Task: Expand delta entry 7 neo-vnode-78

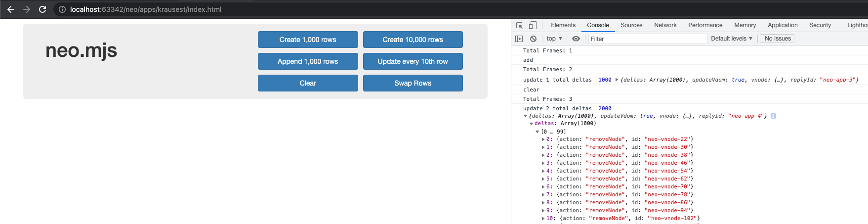Action: click(x=543, y=195)
